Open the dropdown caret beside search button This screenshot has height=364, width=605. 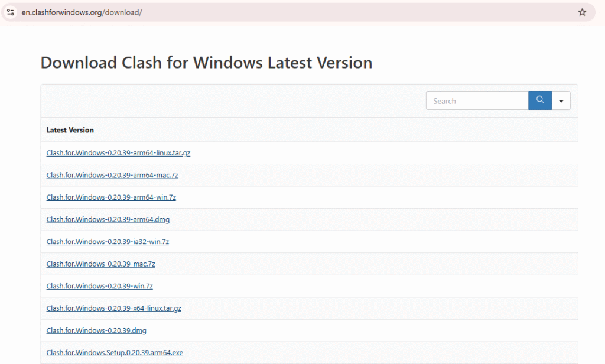coord(561,101)
